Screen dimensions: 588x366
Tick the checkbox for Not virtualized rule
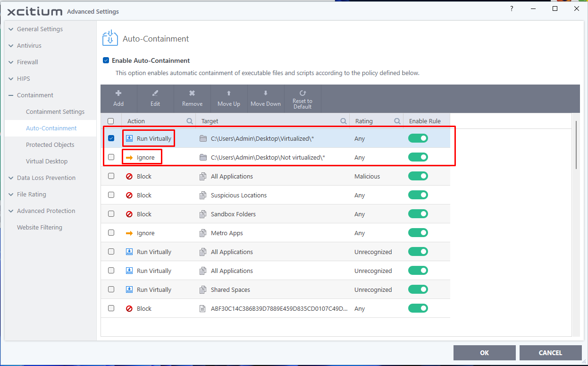point(111,157)
